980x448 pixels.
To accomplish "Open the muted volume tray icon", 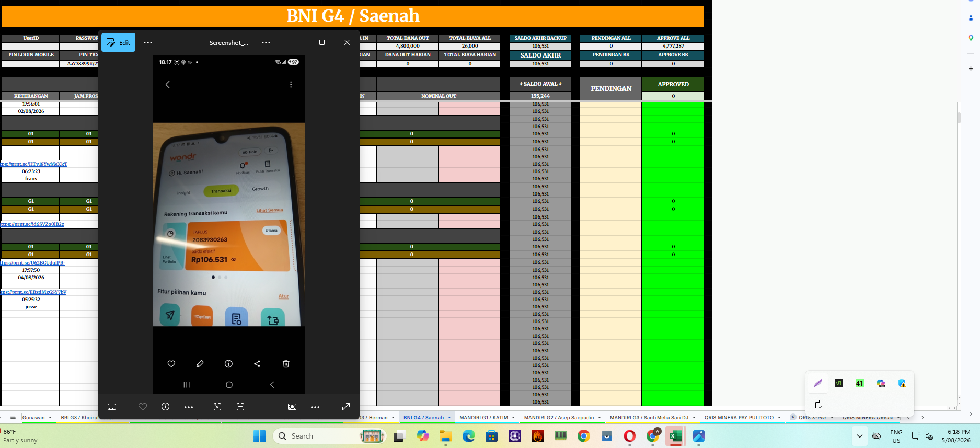I will coord(929,436).
